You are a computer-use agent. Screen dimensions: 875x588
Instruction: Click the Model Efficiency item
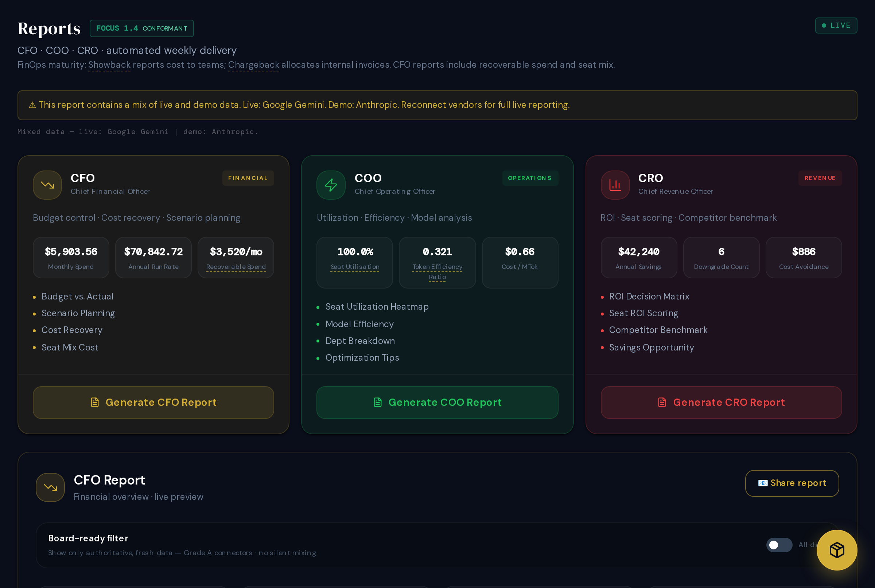359,324
